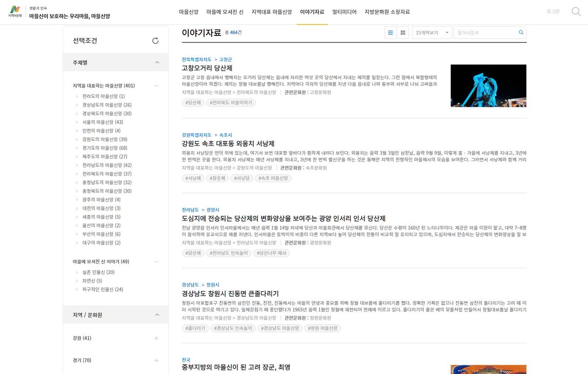Viewport: 588px width, 374px height.
Task: Expand the 강원 (41) region with plus
Action: (156, 338)
